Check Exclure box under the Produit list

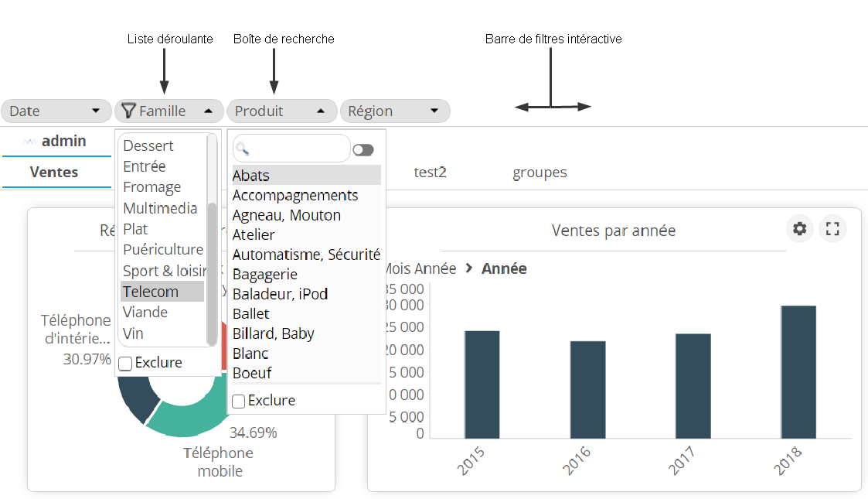(x=239, y=401)
